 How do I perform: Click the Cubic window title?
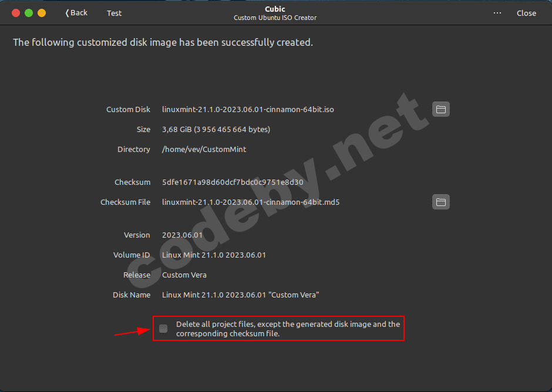point(275,9)
